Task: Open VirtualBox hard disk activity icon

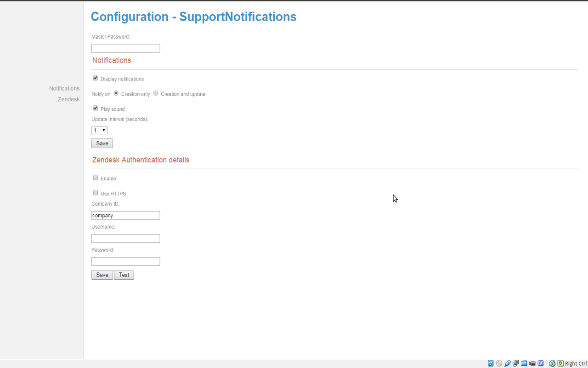Action: point(491,363)
